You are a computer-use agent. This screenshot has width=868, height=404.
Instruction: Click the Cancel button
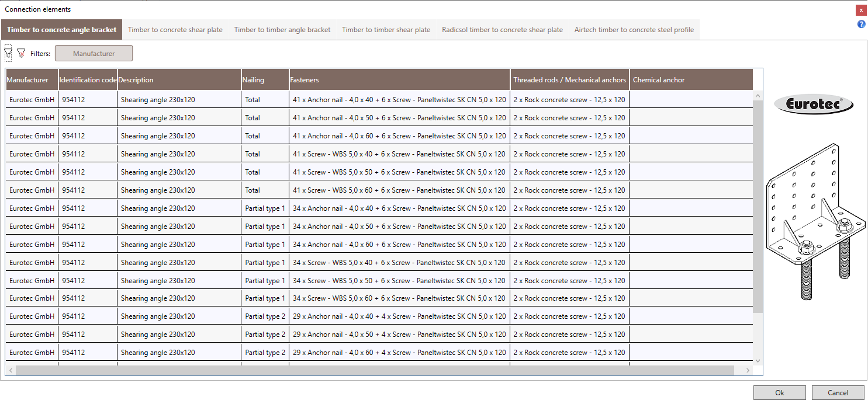838,393
